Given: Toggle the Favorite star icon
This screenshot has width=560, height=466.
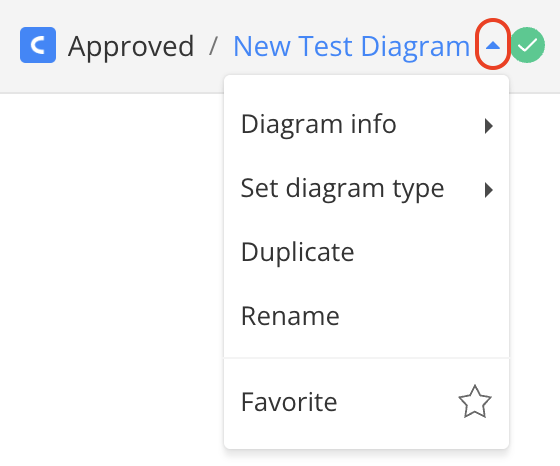Looking at the screenshot, I should pos(475,402).
